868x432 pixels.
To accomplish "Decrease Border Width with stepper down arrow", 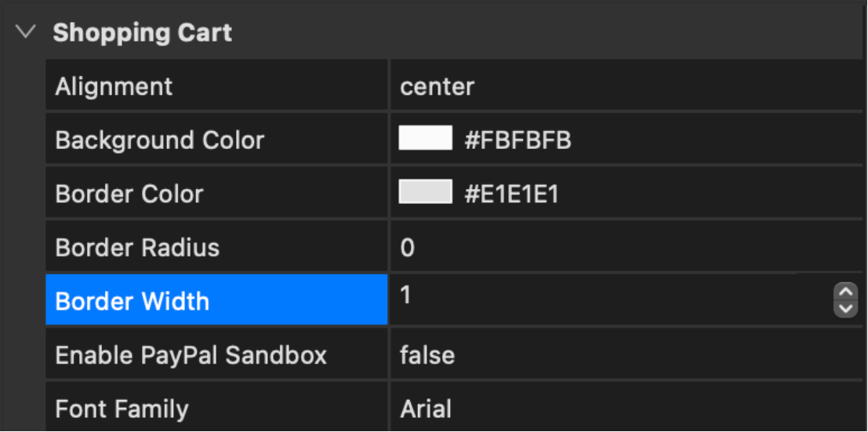I will click(x=844, y=308).
